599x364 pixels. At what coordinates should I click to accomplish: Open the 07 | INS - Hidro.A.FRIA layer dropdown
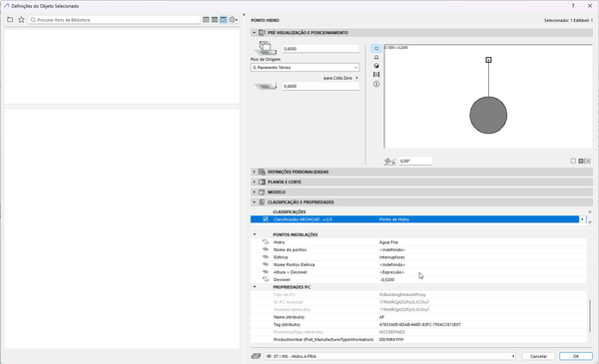[390, 356]
